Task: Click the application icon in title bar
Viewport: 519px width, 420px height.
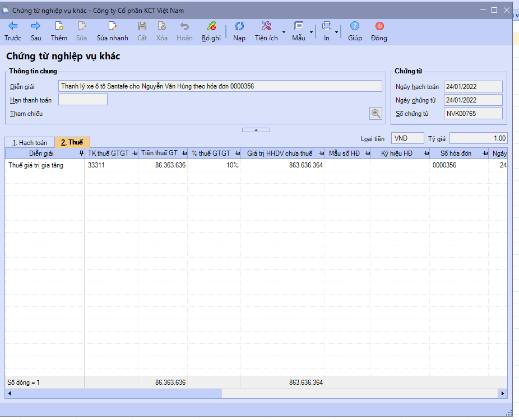Action: pos(5,10)
